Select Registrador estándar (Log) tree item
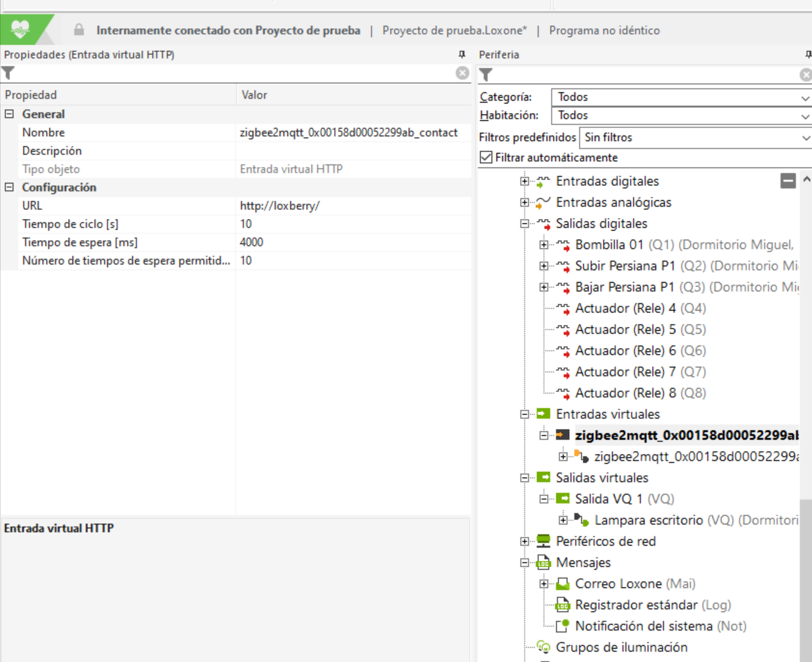812x662 pixels. 635,605
